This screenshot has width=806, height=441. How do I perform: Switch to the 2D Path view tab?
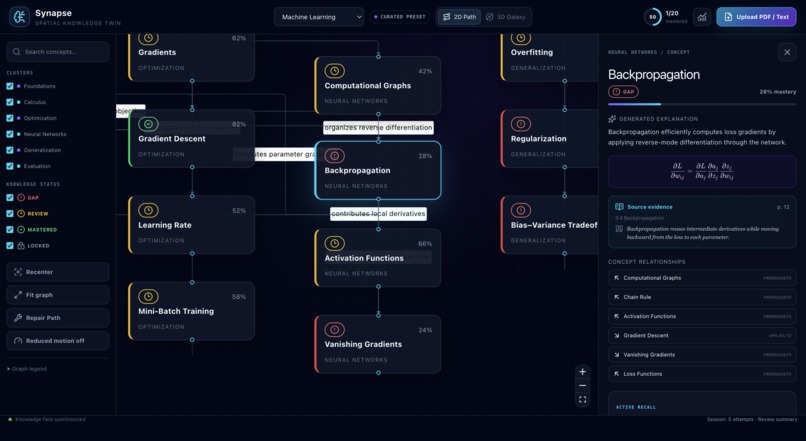[459, 17]
